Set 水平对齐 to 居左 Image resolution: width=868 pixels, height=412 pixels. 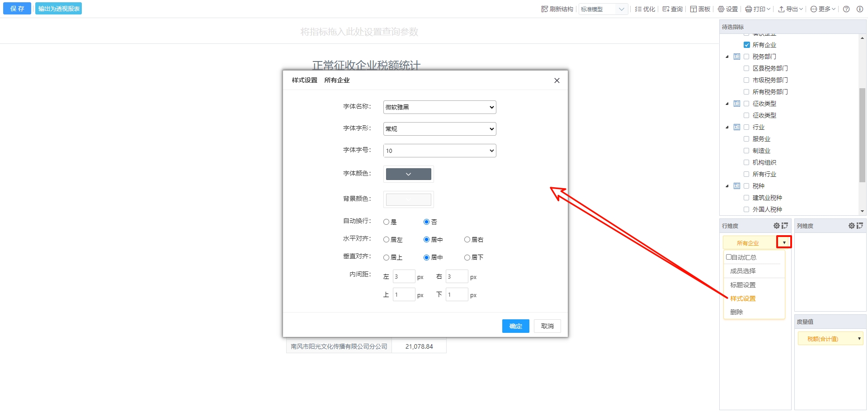[386, 240]
